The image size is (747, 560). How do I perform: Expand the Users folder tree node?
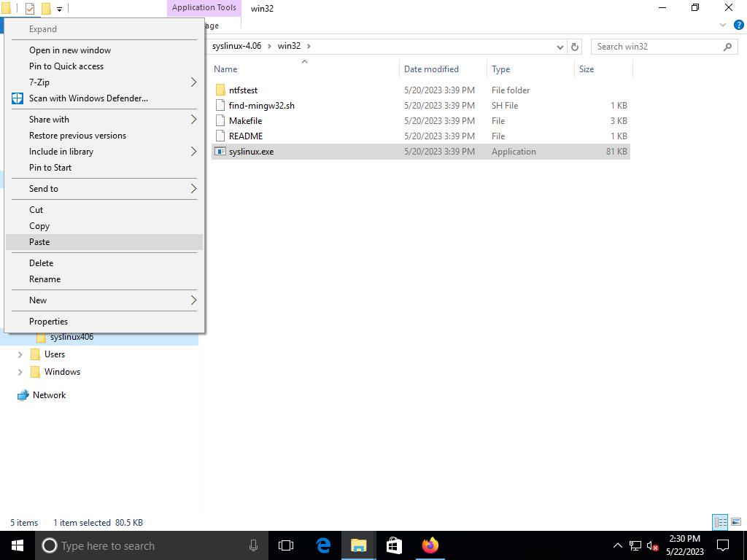[20, 354]
